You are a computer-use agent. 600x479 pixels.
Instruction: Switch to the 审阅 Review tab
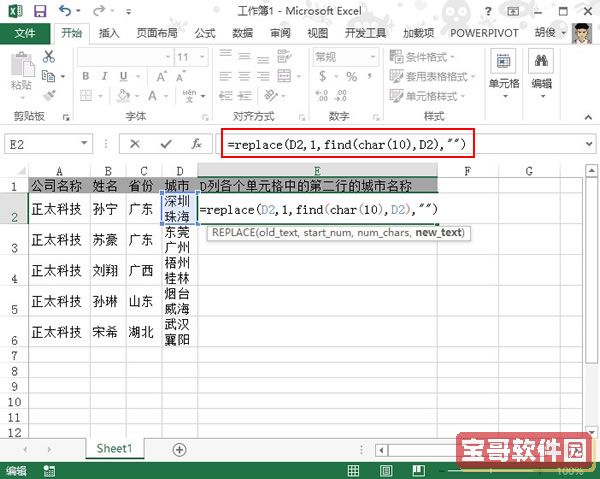(x=280, y=33)
